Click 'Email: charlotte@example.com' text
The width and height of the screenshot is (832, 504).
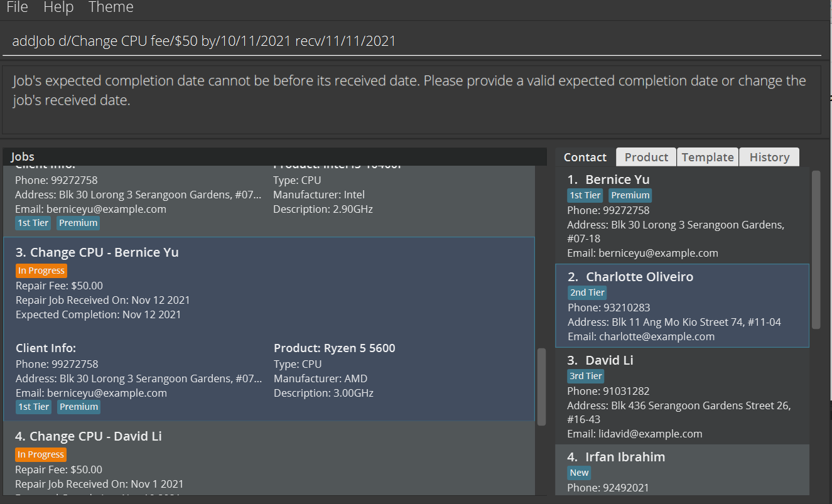point(641,336)
